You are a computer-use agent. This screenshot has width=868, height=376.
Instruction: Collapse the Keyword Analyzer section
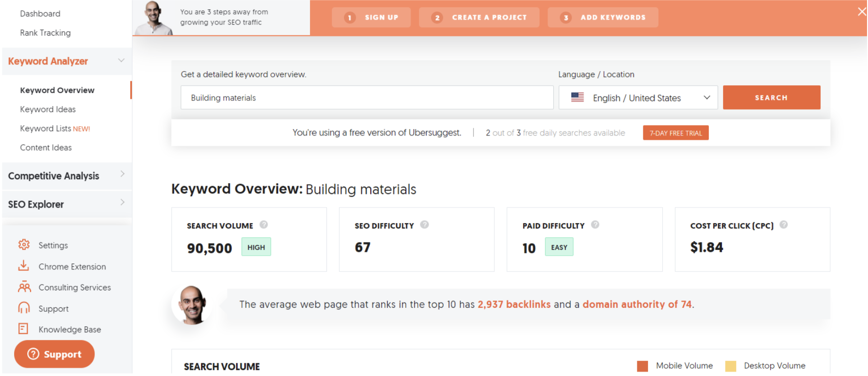point(121,61)
